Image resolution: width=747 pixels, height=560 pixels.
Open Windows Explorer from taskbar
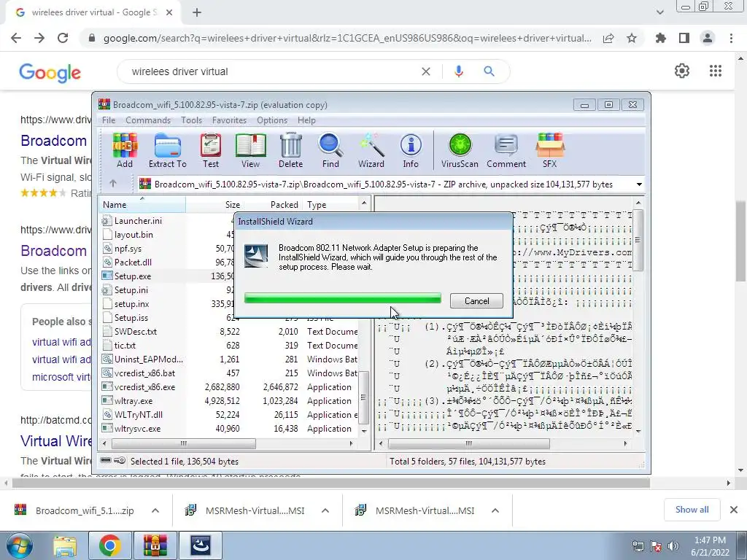(65, 545)
